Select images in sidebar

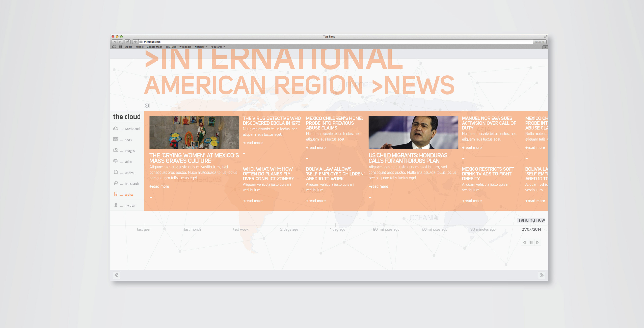pyautogui.click(x=129, y=151)
